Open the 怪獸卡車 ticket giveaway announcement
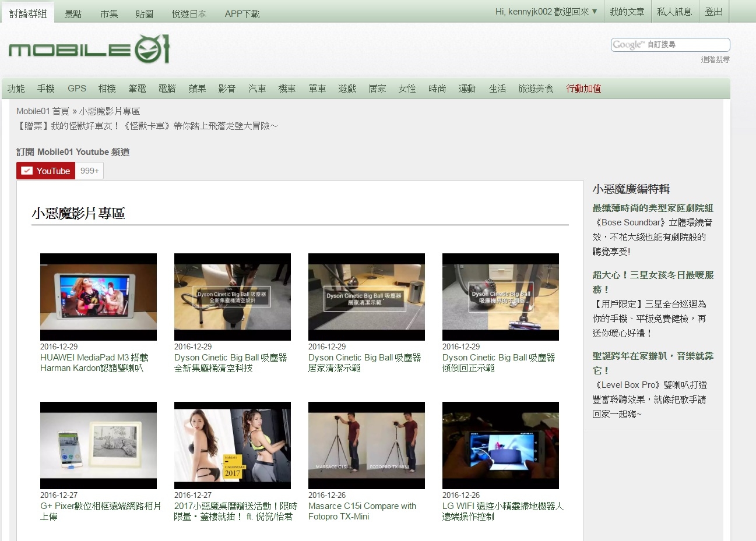 point(147,126)
